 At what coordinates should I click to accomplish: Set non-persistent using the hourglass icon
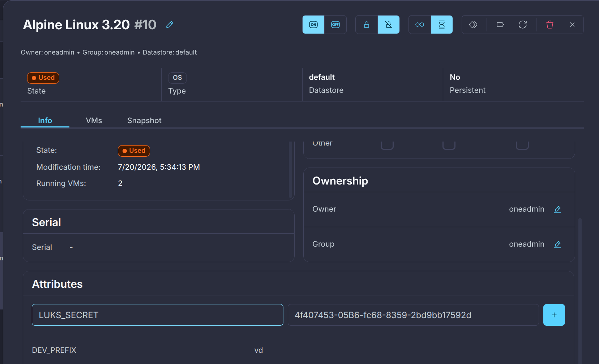click(x=442, y=25)
